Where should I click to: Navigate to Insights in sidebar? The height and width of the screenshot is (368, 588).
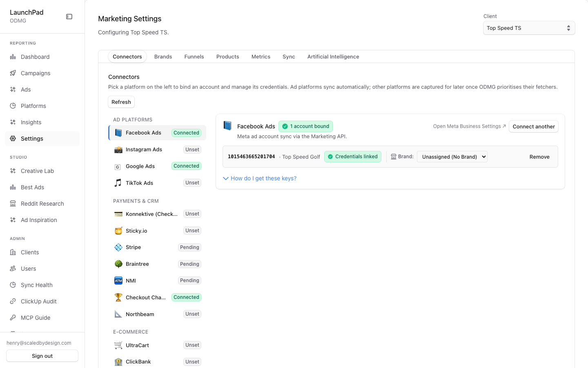click(42, 122)
